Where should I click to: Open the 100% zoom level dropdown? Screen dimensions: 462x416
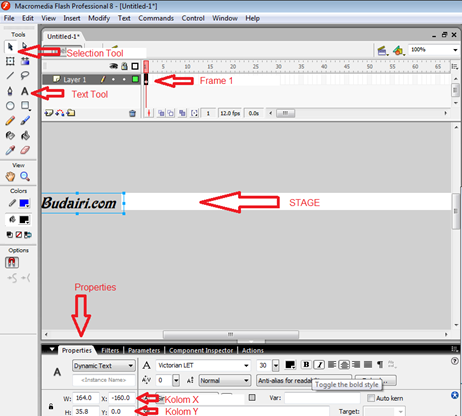pyautogui.click(x=433, y=50)
